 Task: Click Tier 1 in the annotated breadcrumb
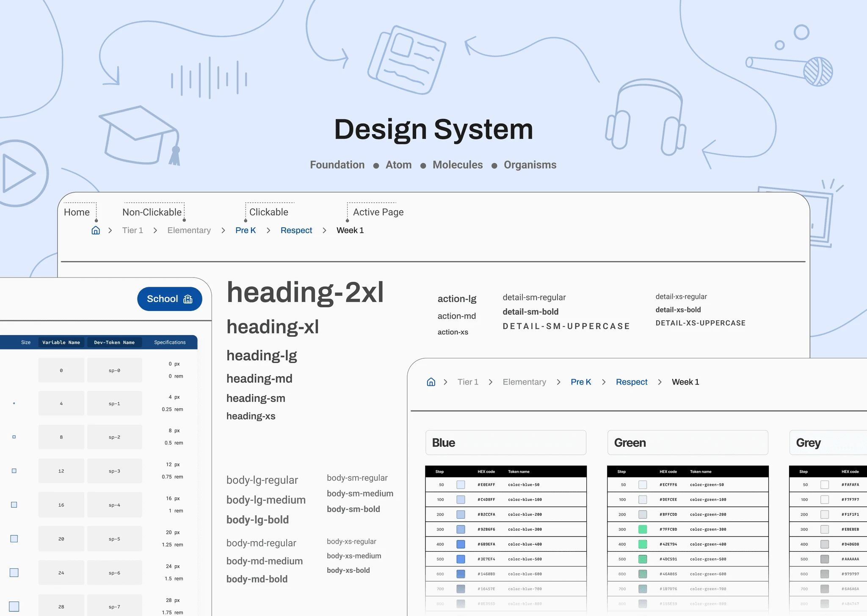[x=133, y=230]
